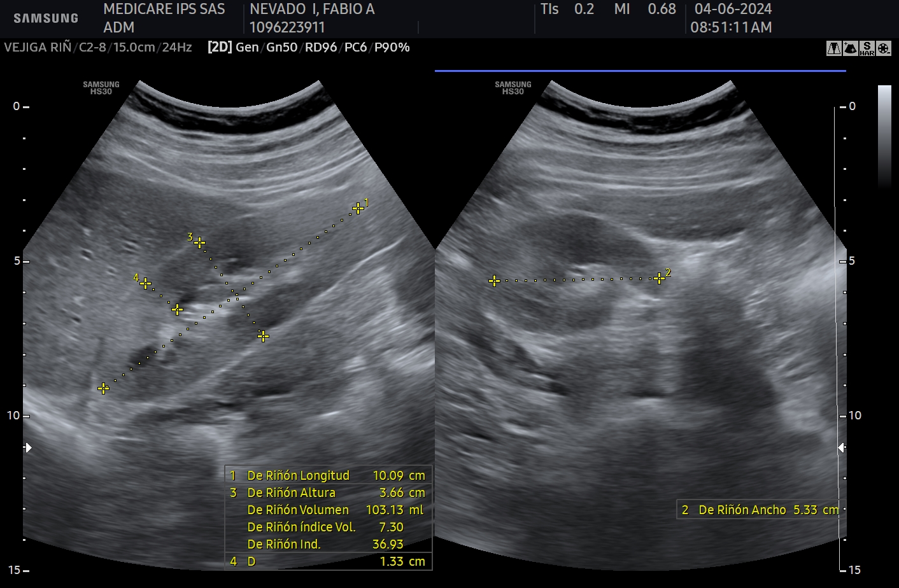This screenshot has width=899, height=588.
Task: Click the VEJIGA RIÑ preset label
Action: click(38, 47)
